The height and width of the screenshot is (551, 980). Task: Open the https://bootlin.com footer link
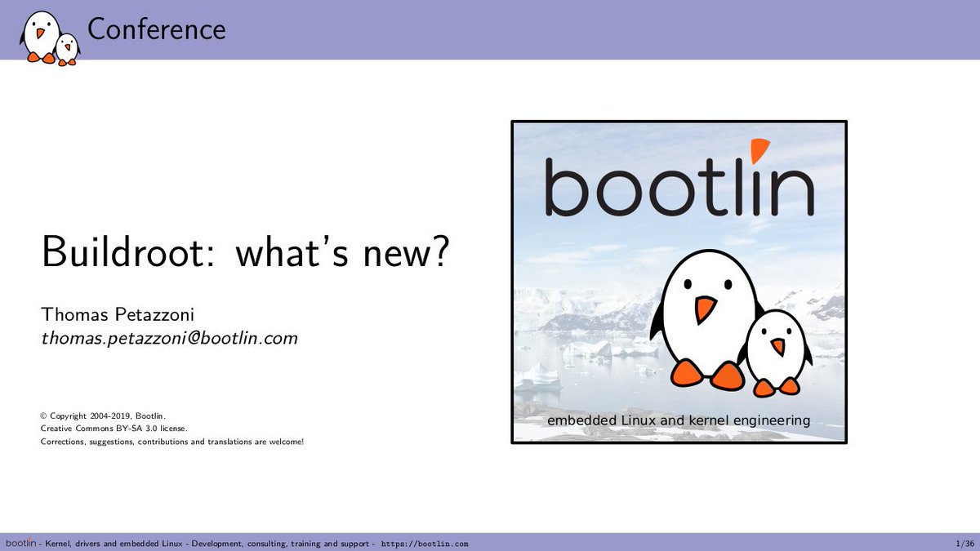click(425, 544)
